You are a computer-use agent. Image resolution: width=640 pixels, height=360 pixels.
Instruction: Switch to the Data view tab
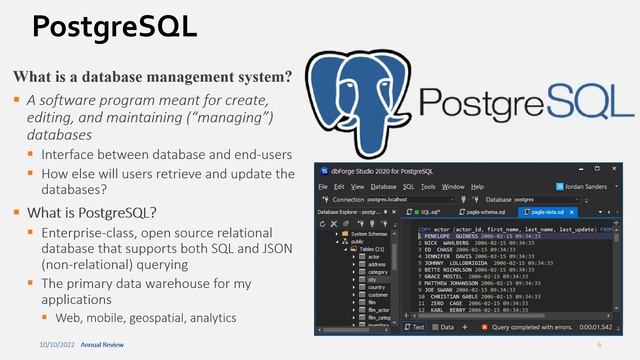(443, 327)
